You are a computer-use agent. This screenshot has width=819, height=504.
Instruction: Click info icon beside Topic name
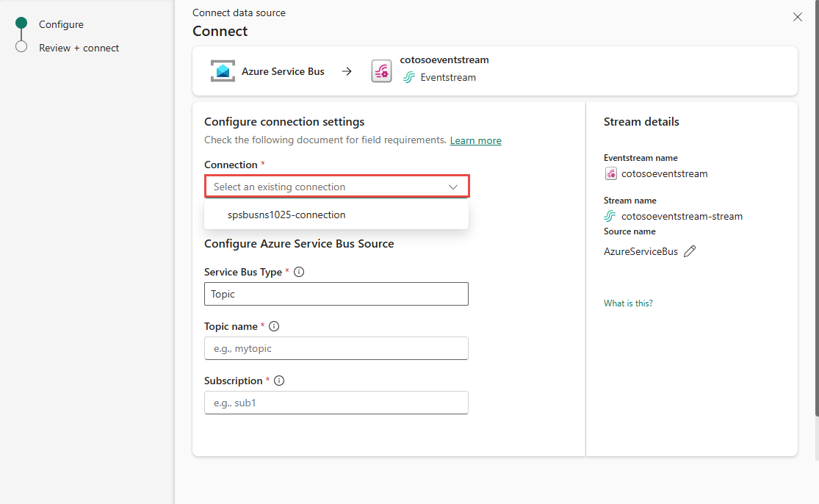274,326
